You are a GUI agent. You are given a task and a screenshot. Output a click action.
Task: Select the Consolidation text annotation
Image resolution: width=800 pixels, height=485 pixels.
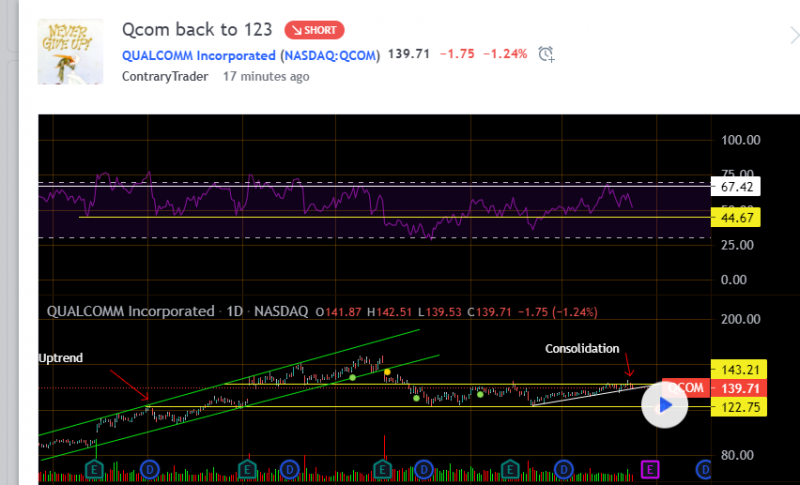tap(582, 348)
